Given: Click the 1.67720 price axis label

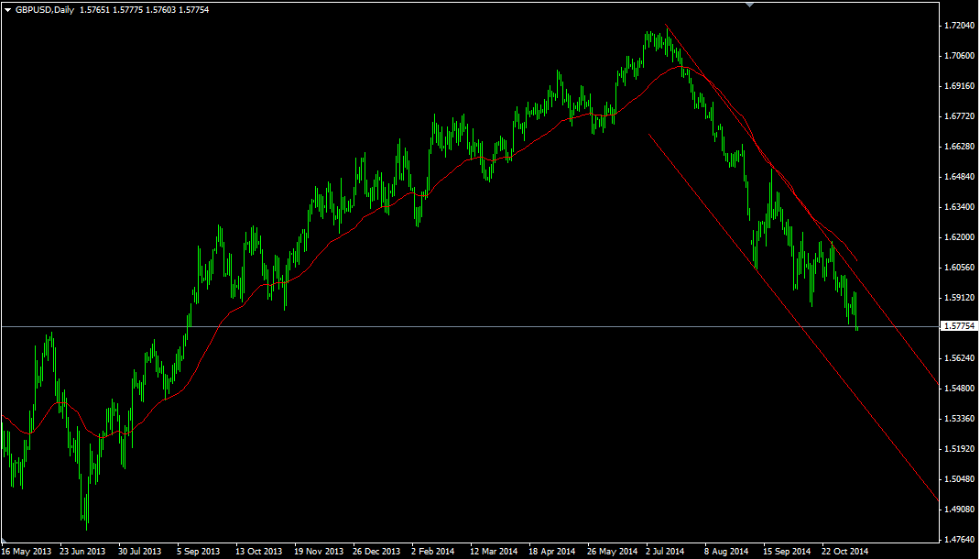Looking at the screenshot, I should (x=959, y=116).
